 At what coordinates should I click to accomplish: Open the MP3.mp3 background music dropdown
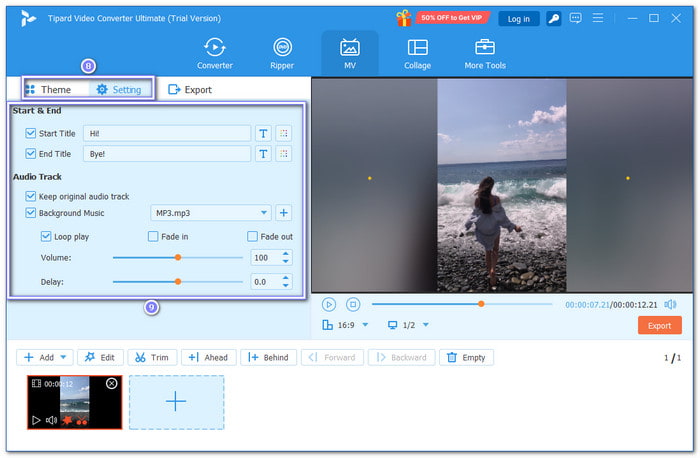point(211,213)
